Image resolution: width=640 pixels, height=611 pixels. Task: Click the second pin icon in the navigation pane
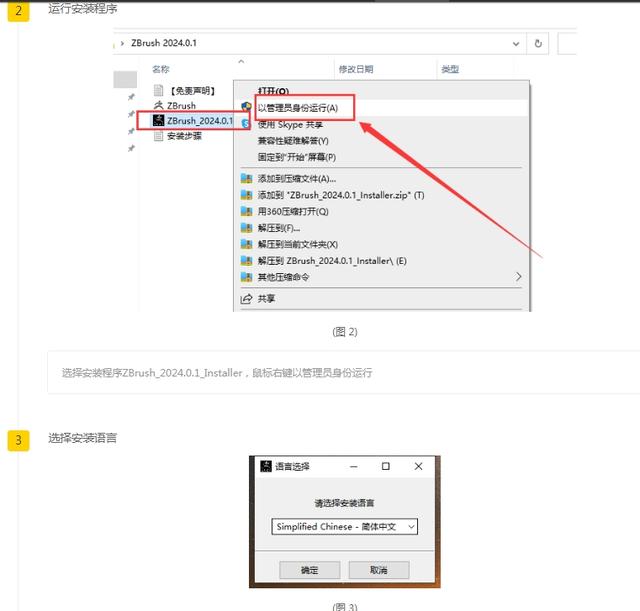click(131, 114)
